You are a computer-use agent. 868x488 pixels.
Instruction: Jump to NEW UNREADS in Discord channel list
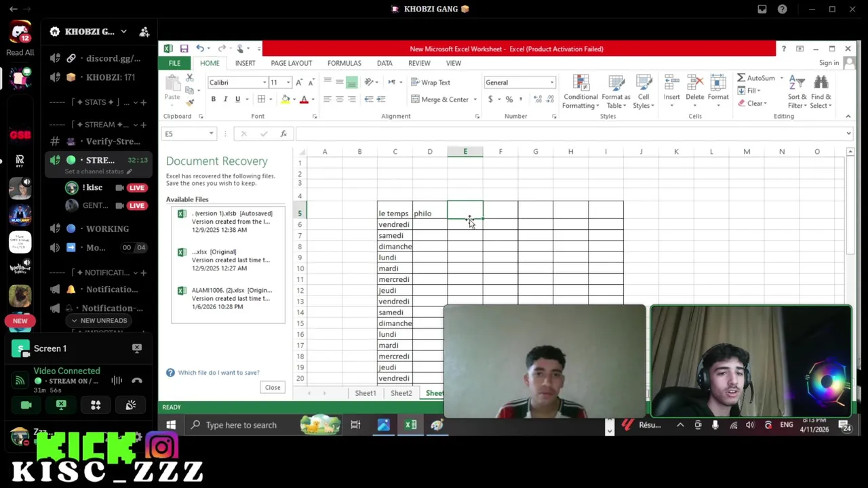coord(98,321)
